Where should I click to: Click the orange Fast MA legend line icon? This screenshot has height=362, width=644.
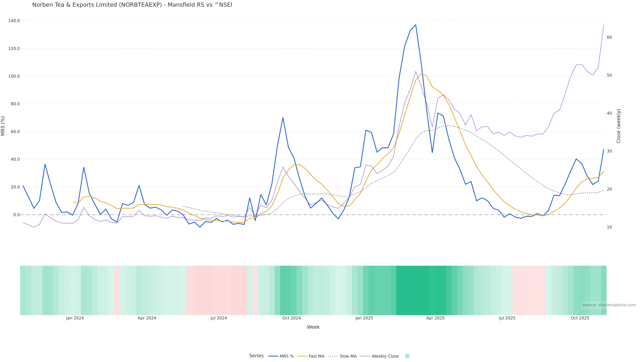tap(302, 356)
